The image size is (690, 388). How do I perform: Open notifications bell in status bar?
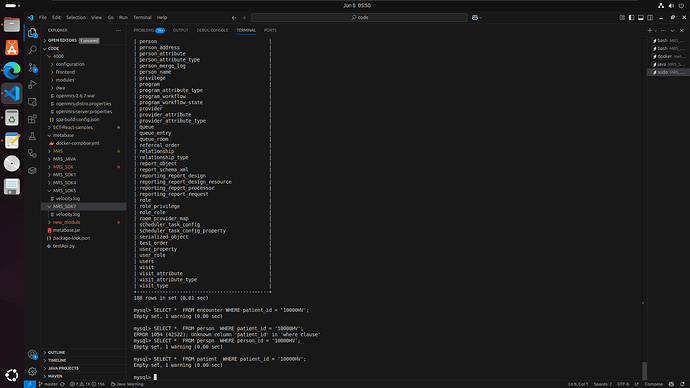(682, 384)
